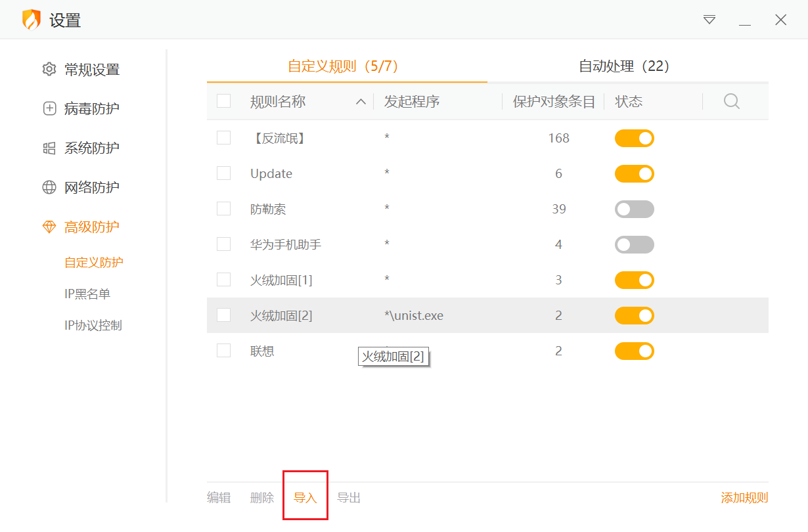Open the title bar dropdown menu triangle
The width and height of the screenshot is (808, 532).
point(709,20)
